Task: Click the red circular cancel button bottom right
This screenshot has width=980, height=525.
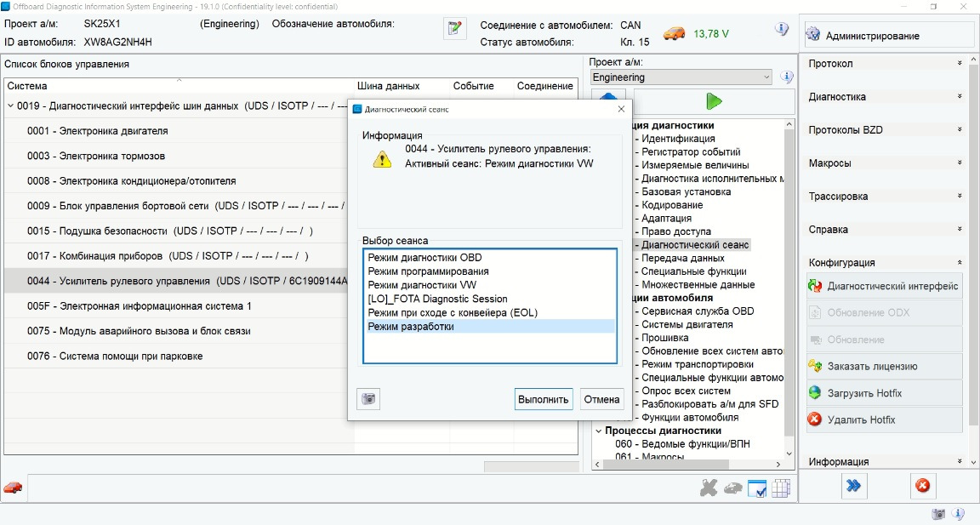Action: (922, 486)
